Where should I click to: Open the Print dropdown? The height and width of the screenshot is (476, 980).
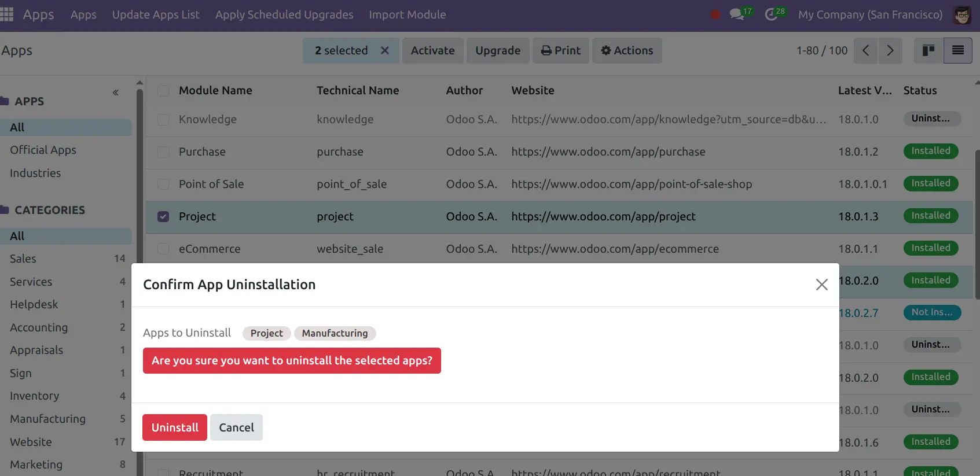pyautogui.click(x=561, y=50)
